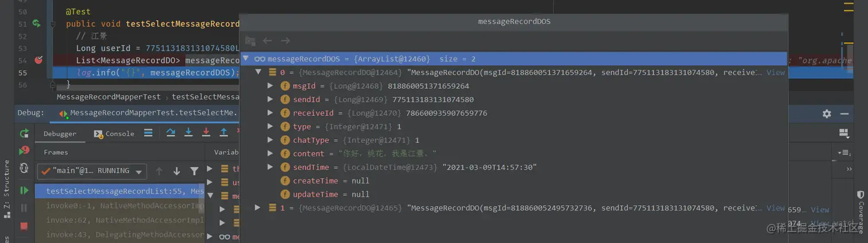Select frame invoke:62 NativeMethodAccessorImpl

tap(120, 220)
